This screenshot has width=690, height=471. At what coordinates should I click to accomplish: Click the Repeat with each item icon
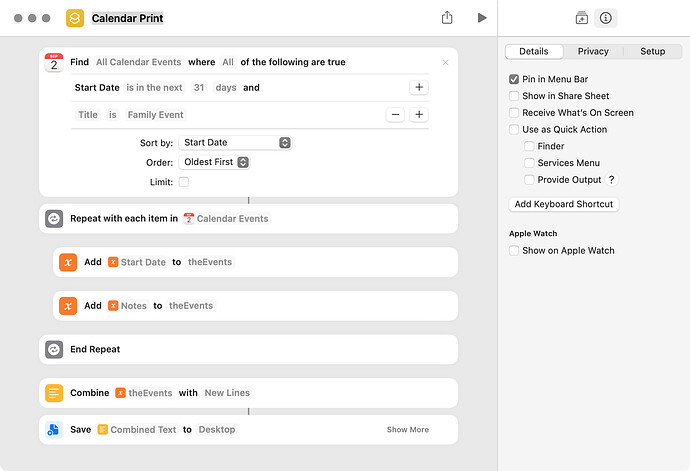coord(54,218)
